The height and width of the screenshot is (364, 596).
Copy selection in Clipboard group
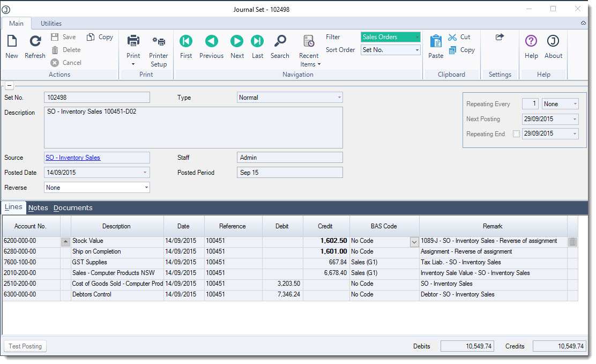click(461, 50)
